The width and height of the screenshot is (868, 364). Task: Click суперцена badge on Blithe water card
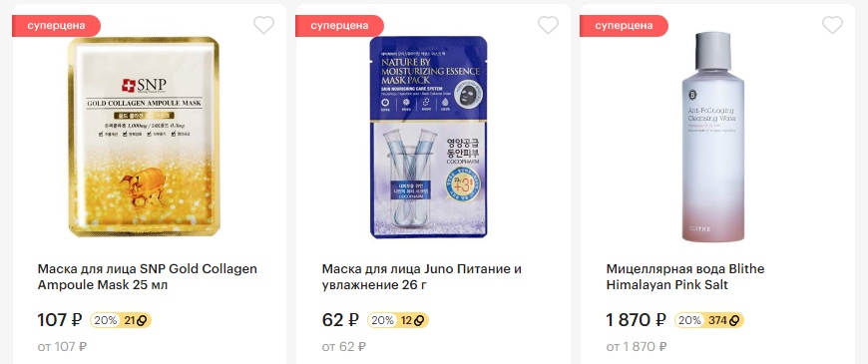(624, 26)
